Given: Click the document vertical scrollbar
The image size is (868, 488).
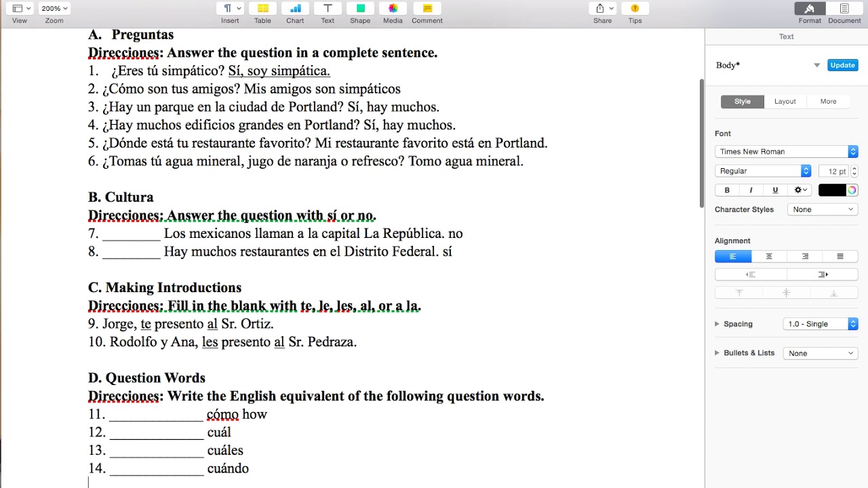Looking at the screenshot, I should (x=702, y=143).
